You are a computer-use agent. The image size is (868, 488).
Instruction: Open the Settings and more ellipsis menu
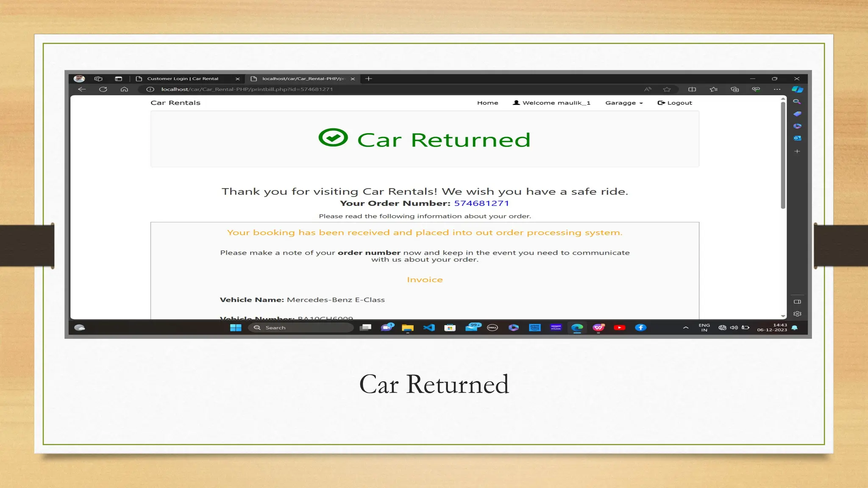point(777,89)
